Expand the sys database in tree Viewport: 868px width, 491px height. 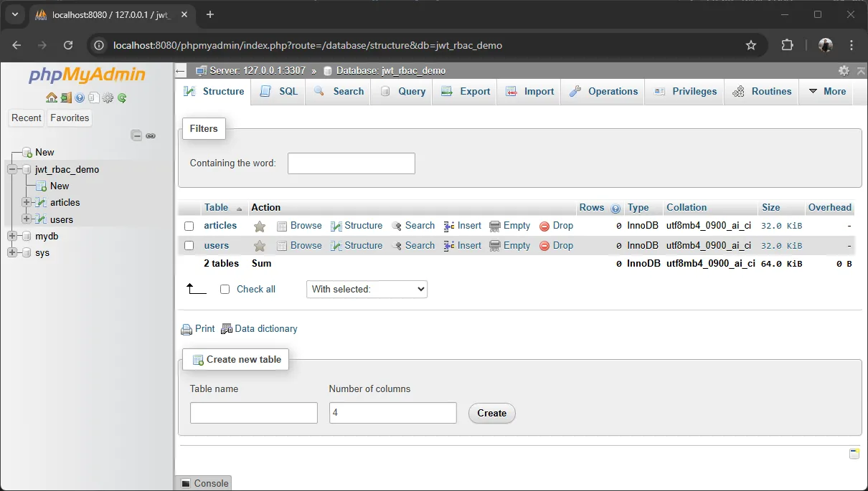point(12,252)
